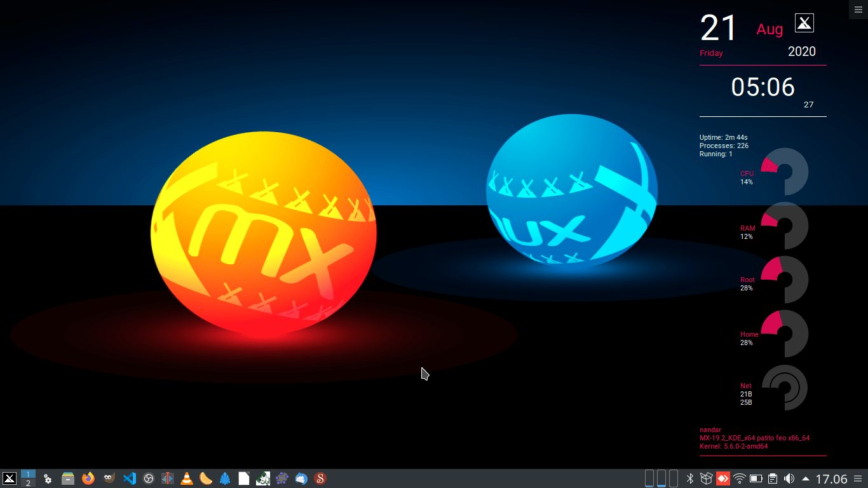Open AnyDesk red tray icon
The height and width of the screenshot is (488, 868).
pyautogui.click(x=723, y=478)
